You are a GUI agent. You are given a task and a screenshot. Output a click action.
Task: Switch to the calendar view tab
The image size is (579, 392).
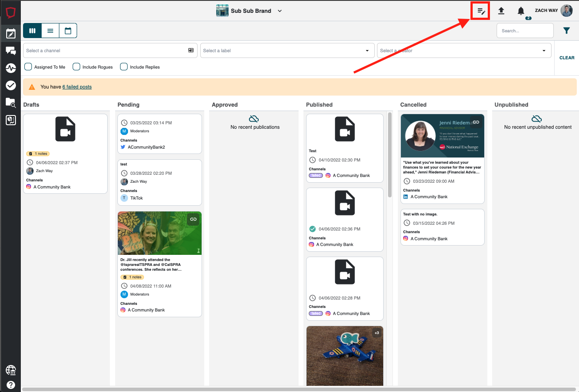pyautogui.click(x=68, y=31)
